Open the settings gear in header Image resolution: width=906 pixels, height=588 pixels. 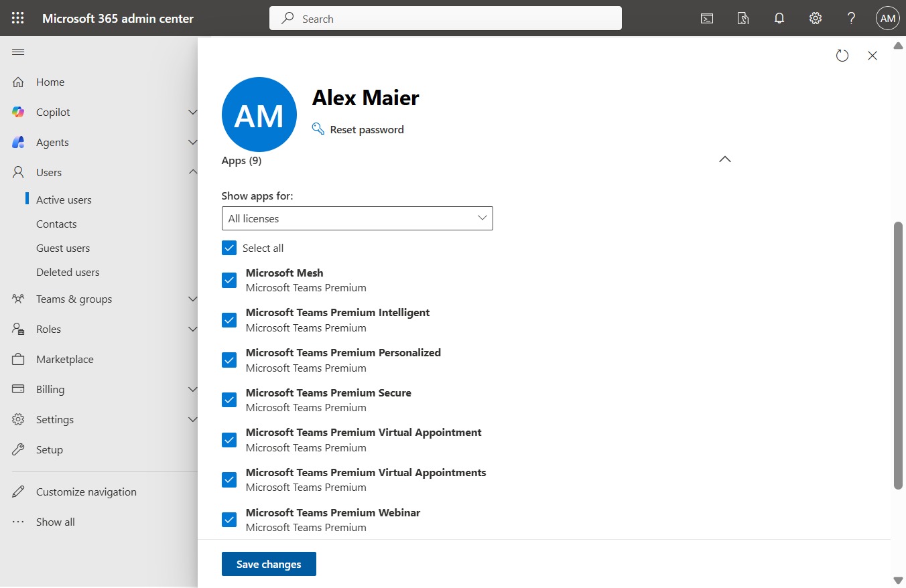click(x=816, y=19)
